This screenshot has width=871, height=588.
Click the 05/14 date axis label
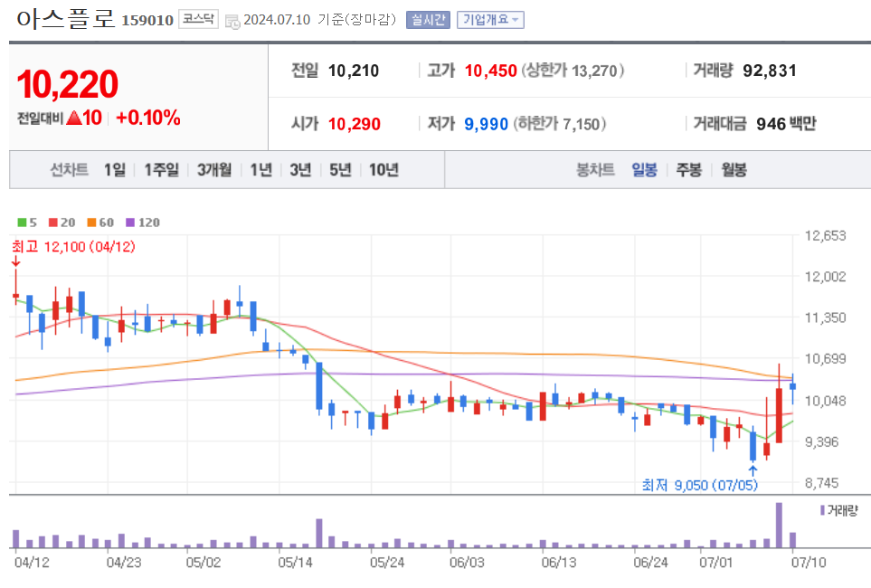(x=295, y=563)
